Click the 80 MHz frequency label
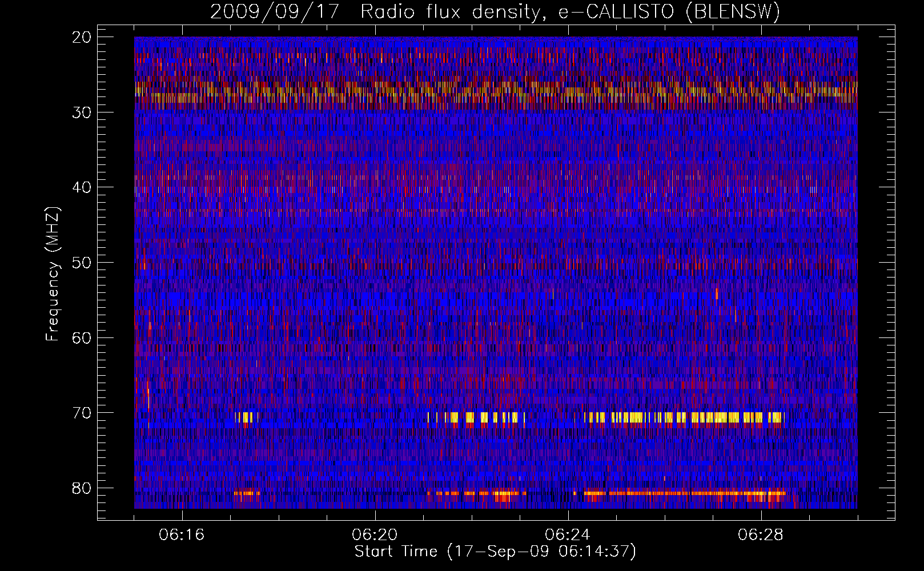 [x=82, y=488]
